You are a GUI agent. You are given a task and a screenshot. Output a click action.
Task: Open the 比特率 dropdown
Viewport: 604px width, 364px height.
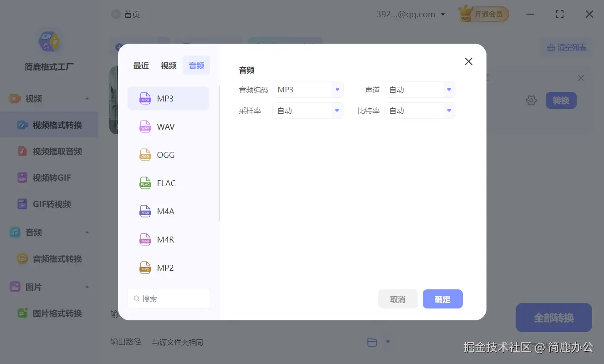[x=420, y=111]
